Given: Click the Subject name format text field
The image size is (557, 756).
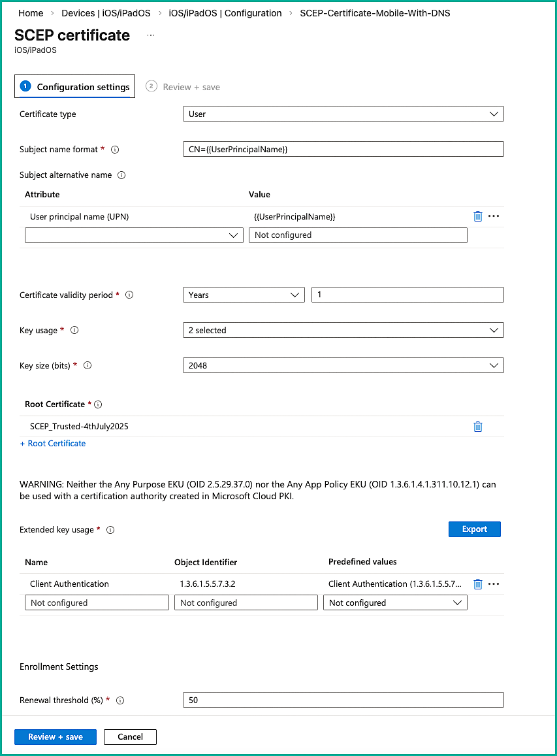Looking at the screenshot, I should click(x=343, y=150).
